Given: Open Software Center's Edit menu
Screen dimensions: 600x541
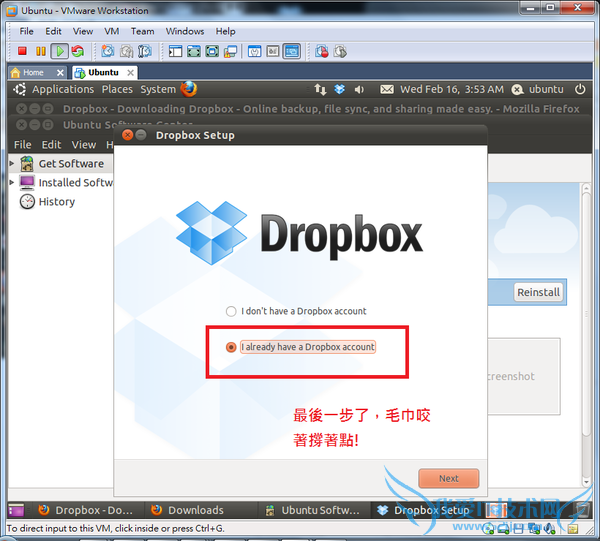Looking at the screenshot, I should coord(51,145).
